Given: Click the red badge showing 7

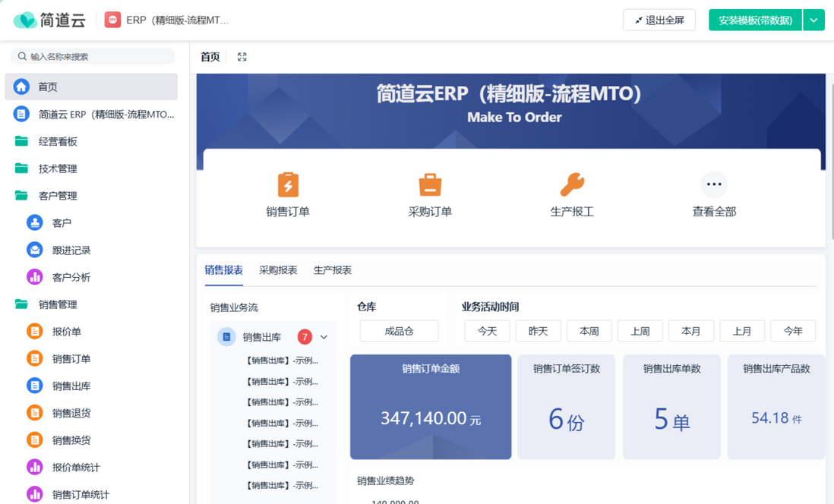Looking at the screenshot, I should point(305,336).
